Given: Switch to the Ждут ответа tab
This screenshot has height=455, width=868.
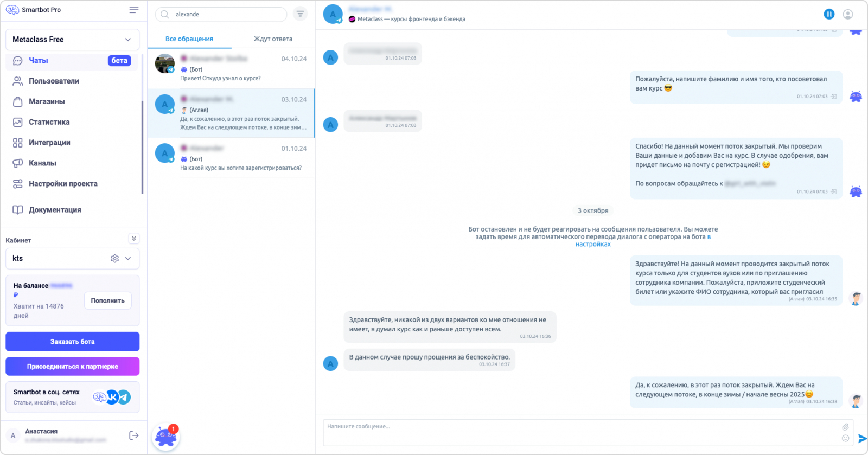Looking at the screenshot, I should [x=273, y=39].
